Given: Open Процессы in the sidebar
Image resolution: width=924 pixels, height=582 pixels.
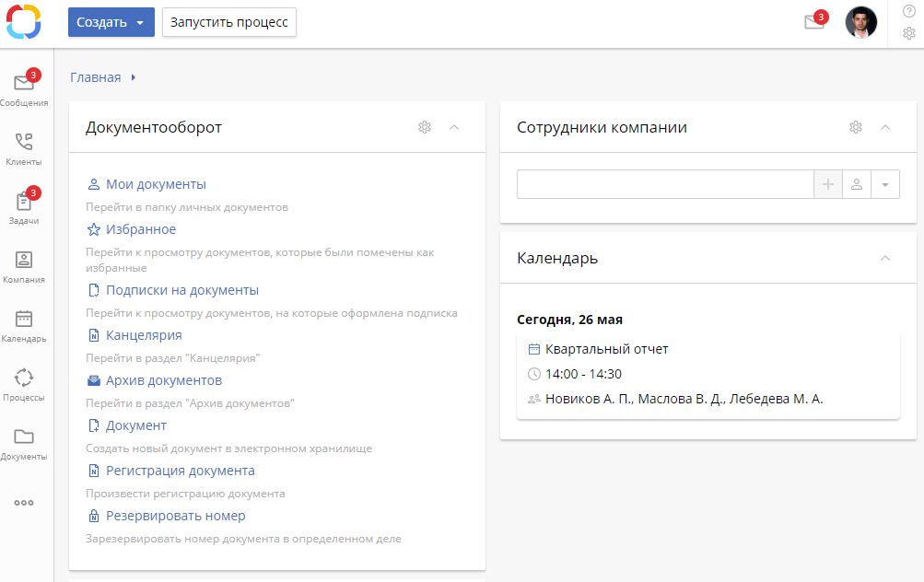Looking at the screenshot, I should pyautogui.click(x=24, y=385).
